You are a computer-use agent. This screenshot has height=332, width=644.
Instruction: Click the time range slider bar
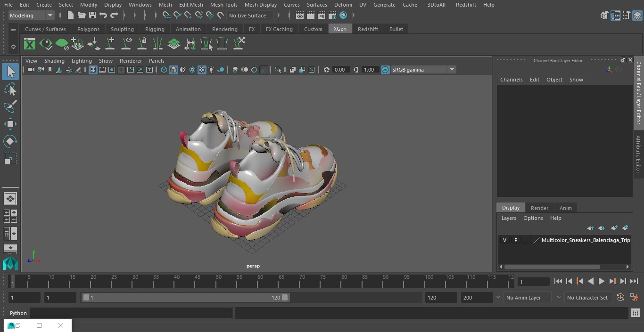(x=185, y=298)
